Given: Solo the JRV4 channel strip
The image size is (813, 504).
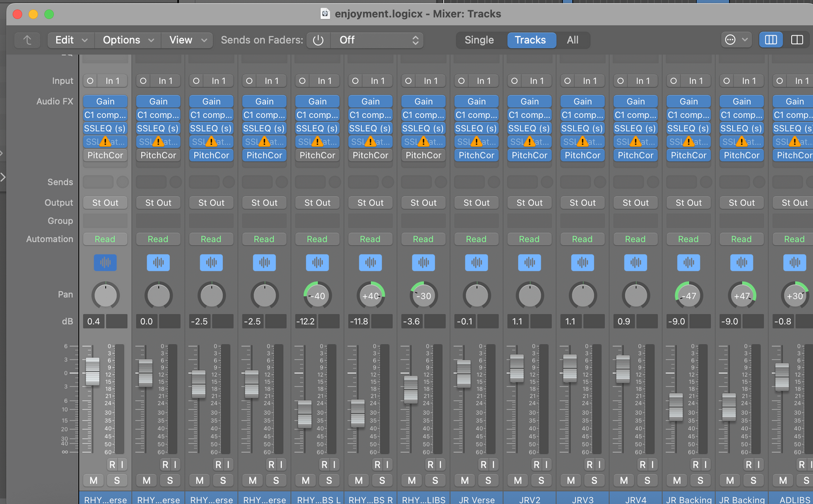Looking at the screenshot, I should [647, 480].
